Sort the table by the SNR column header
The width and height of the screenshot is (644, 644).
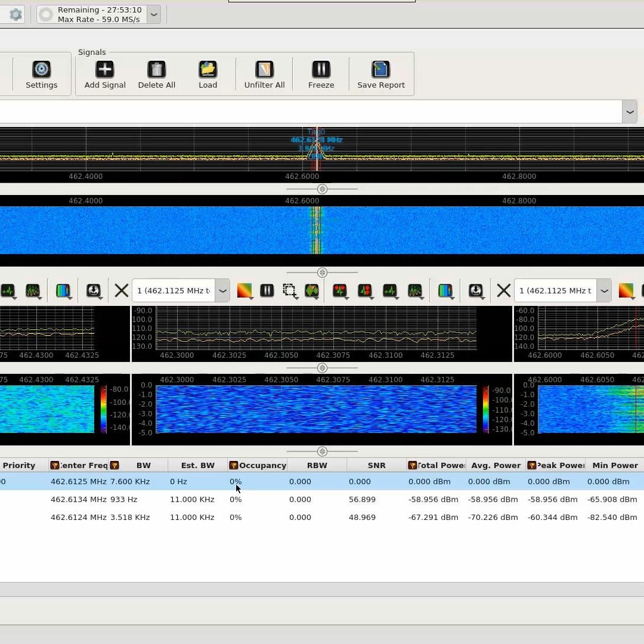[376, 466]
